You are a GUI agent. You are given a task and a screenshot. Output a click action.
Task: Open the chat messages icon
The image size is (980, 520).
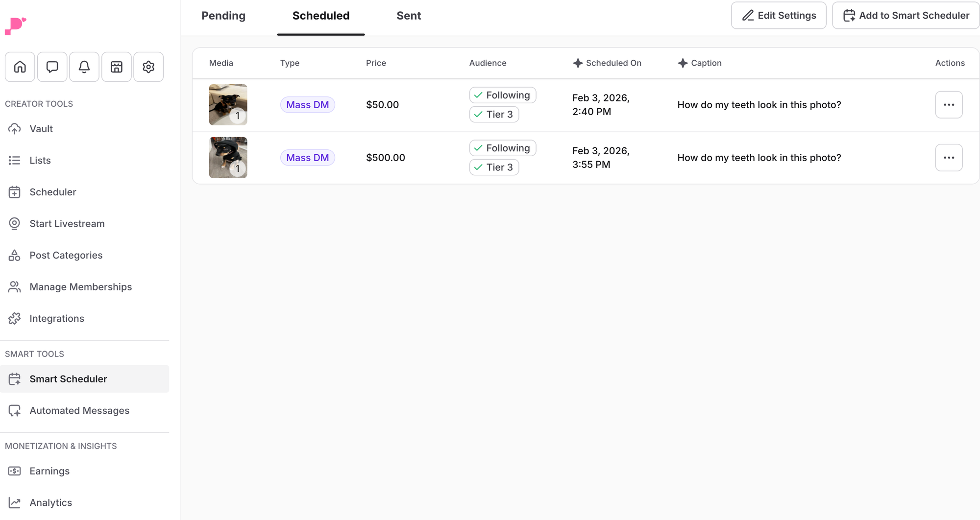point(52,67)
